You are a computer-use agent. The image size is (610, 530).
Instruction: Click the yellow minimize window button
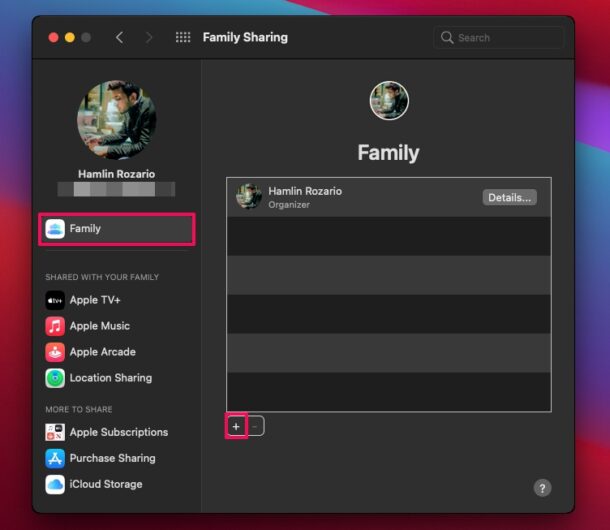70,37
